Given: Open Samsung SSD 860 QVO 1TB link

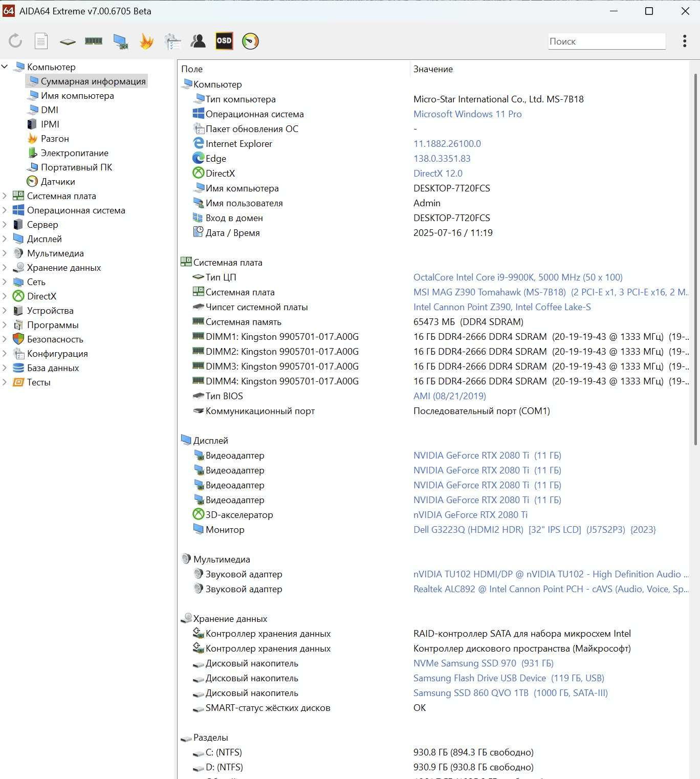Looking at the screenshot, I should [x=511, y=693].
